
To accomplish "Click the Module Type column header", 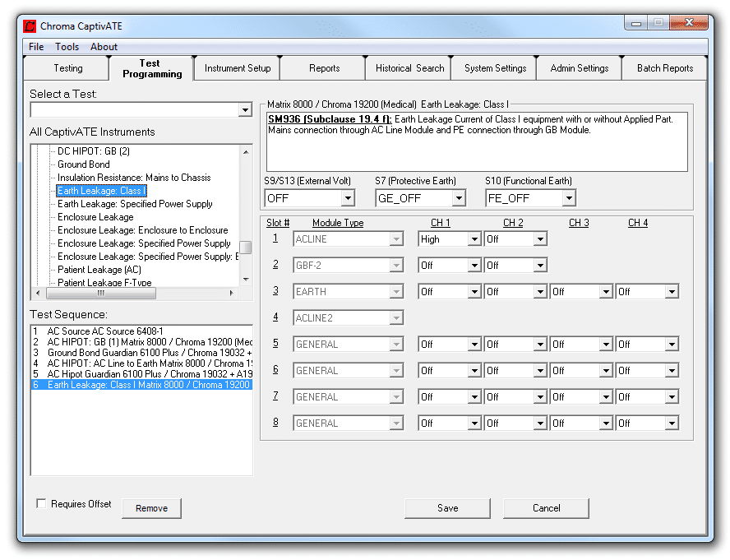I will tap(338, 223).
